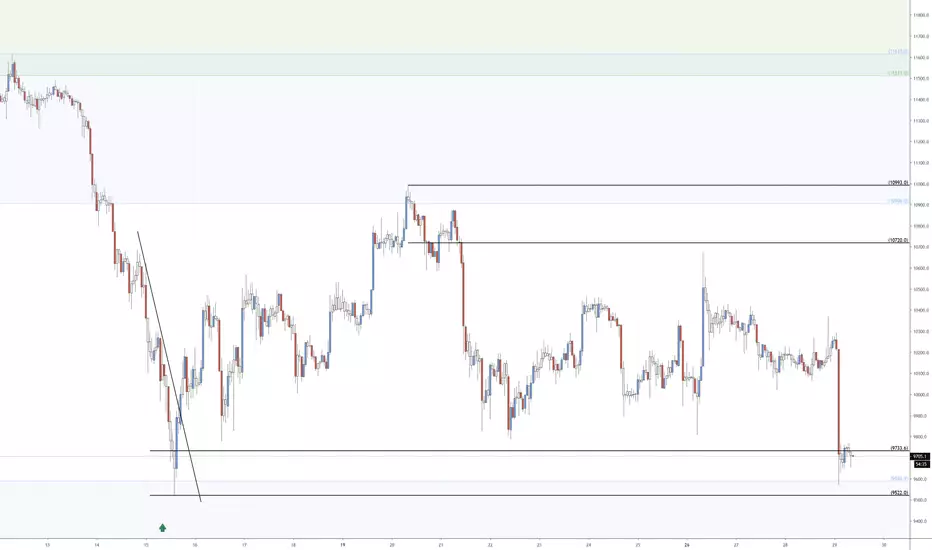Click the green up arrow marker
932x550 pixels.
point(162,527)
